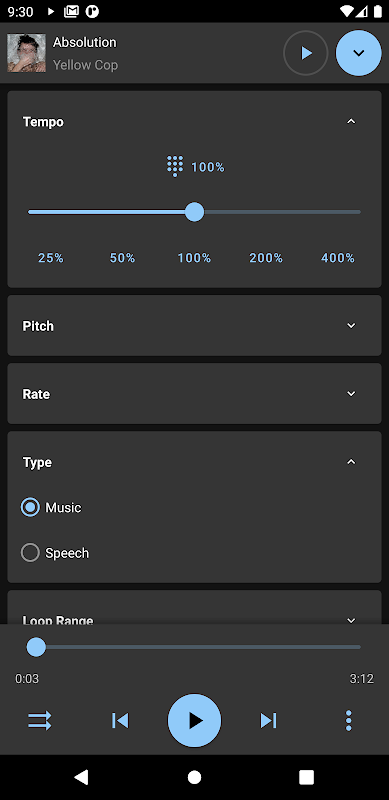Collapse the player with the blue chevron button
This screenshot has width=389, height=800.
pos(358,53)
